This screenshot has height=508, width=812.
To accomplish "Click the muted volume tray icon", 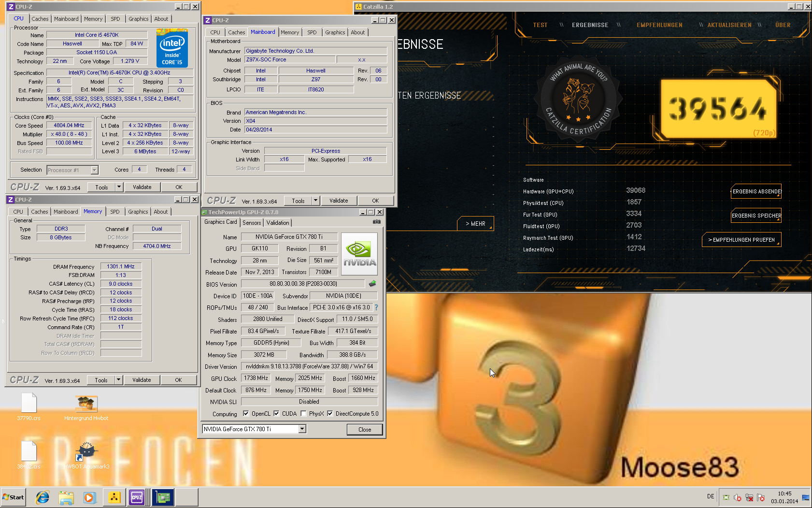I will pyautogui.click(x=738, y=497).
